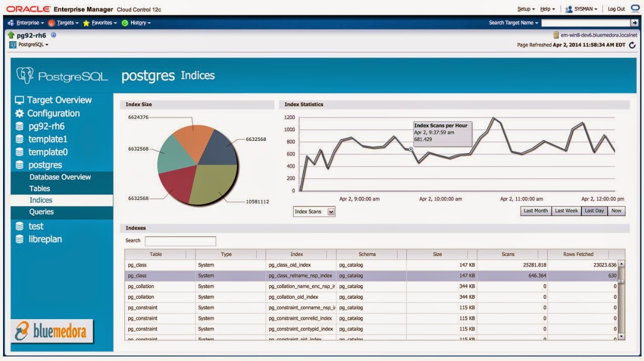
Task: Click the highlighted chart data point marker
Action: [x=411, y=149]
